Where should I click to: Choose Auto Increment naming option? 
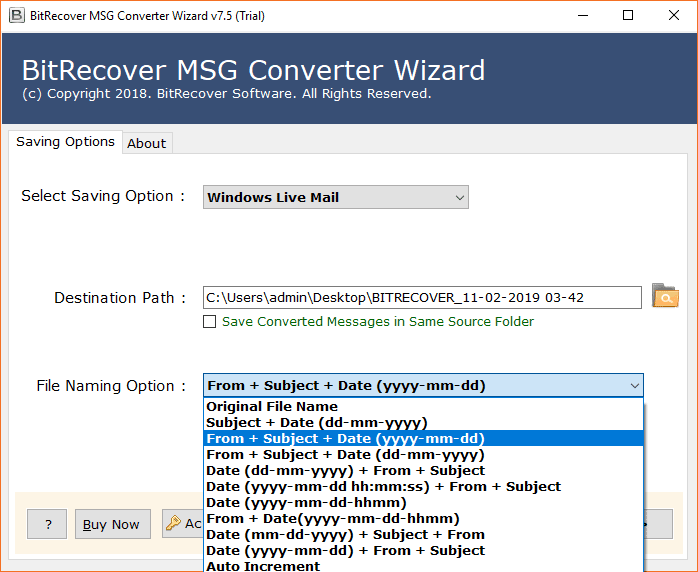point(424,566)
